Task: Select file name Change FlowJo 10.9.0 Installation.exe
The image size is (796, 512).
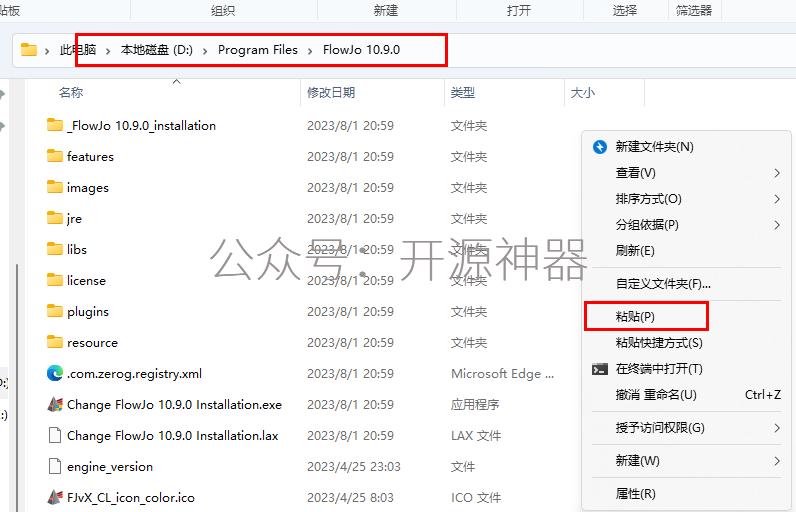Action: click(174, 405)
